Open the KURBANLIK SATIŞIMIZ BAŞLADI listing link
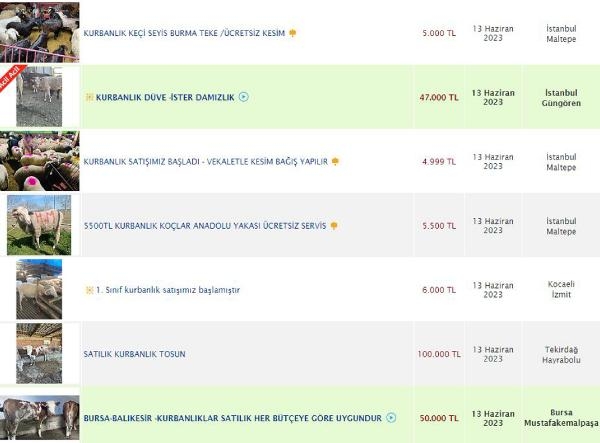The height and width of the screenshot is (443, 600). 206,161
